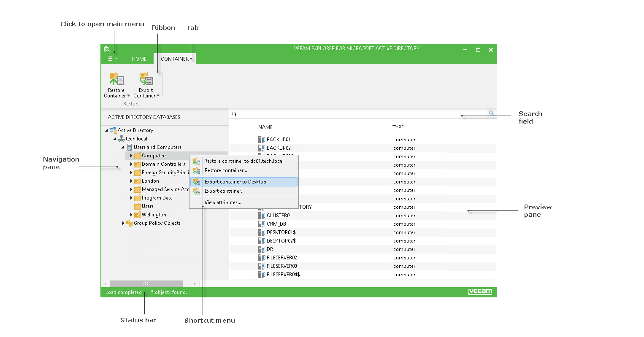Open View attributes from the shortcut menu
The height and width of the screenshot is (337, 644).
pos(244,202)
